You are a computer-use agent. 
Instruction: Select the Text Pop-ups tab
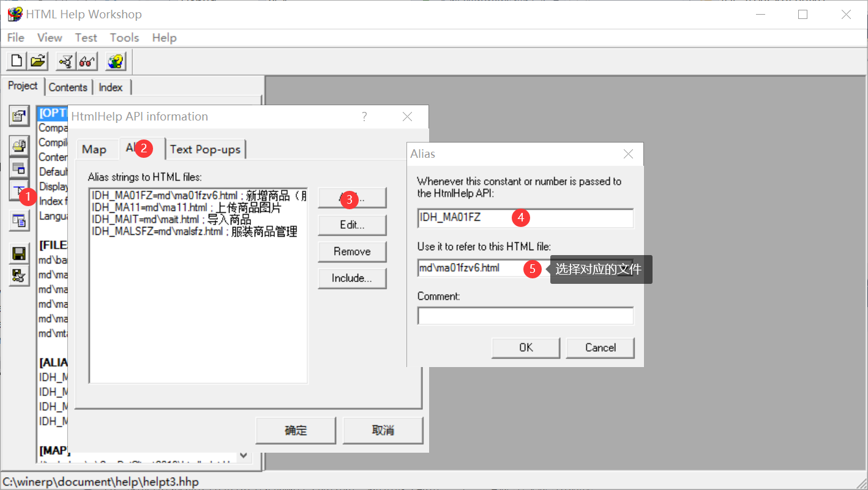pos(206,149)
